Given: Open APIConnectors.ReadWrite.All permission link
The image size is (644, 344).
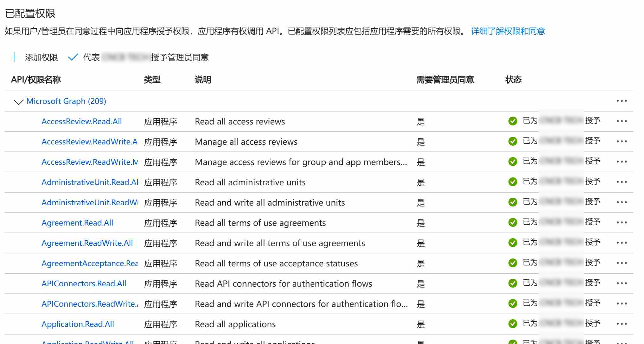Looking at the screenshot, I should point(90,304).
